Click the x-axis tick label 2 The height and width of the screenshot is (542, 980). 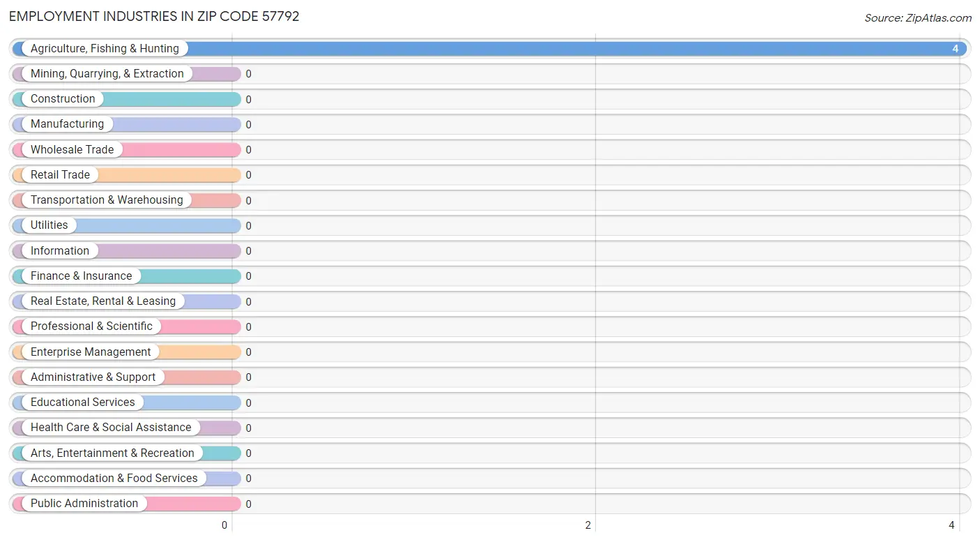[588, 525]
